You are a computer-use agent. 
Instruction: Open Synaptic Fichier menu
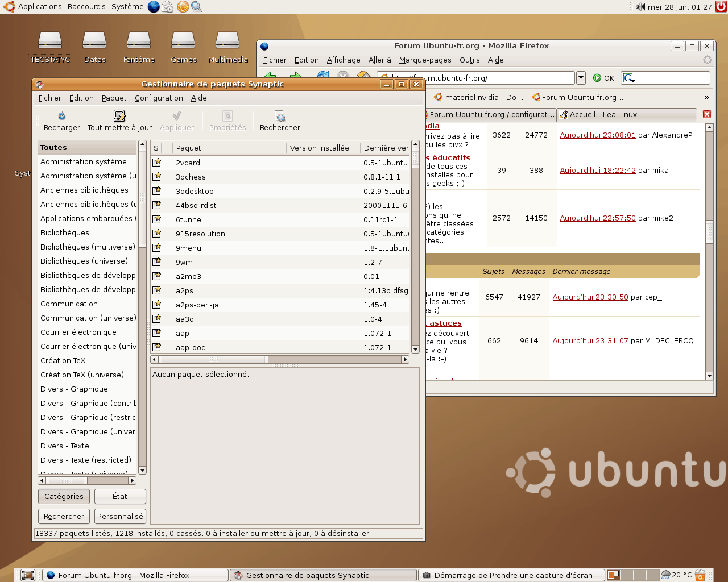coord(50,98)
